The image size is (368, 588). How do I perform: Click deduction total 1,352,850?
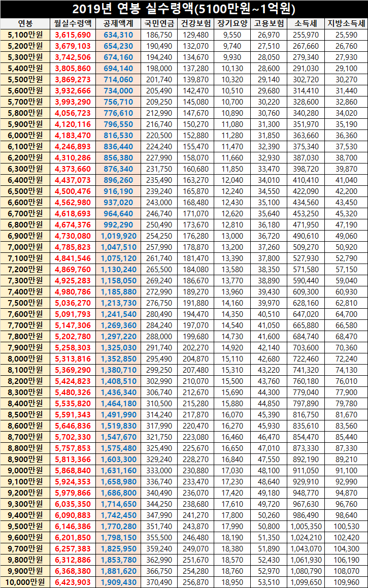coord(118,359)
